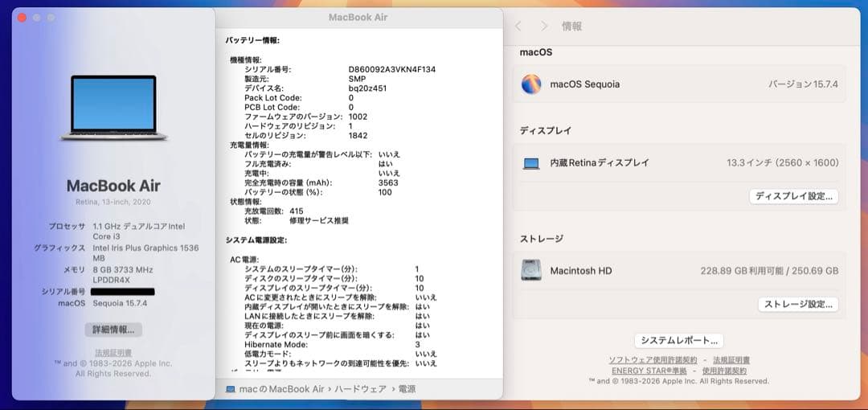This screenshot has height=410, width=868.
Task: Click the バッテリー情報: heading
Action: click(x=252, y=40)
